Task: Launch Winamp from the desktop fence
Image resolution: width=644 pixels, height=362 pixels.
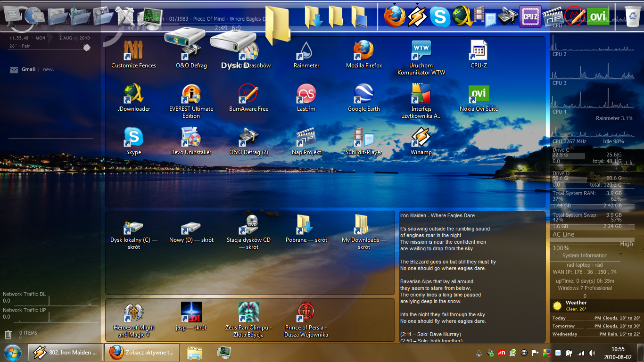Action: point(421,141)
